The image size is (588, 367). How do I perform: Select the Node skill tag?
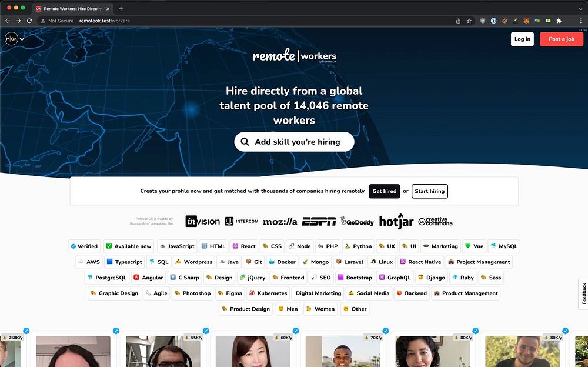pyautogui.click(x=300, y=246)
